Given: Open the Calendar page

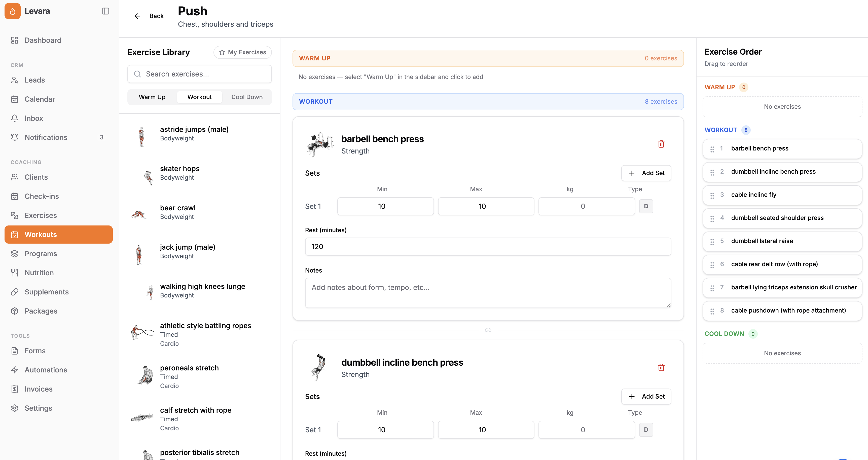Looking at the screenshot, I should click(59, 99).
